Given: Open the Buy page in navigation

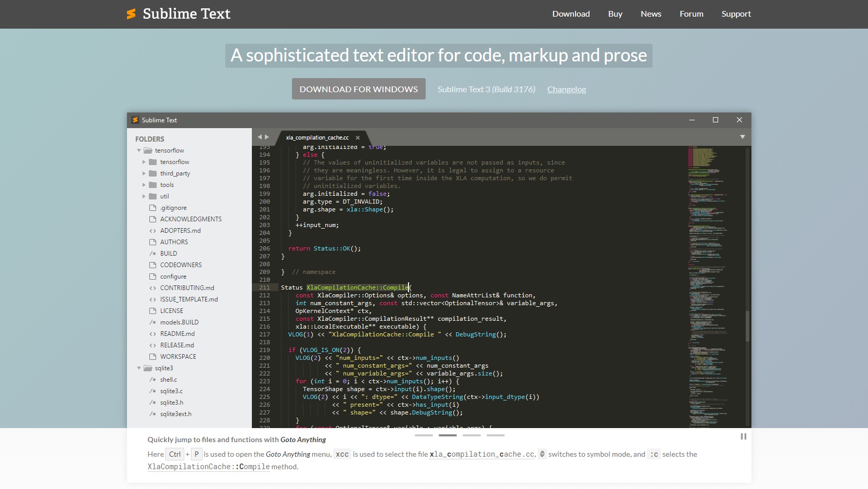Looking at the screenshot, I should coord(615,14).
